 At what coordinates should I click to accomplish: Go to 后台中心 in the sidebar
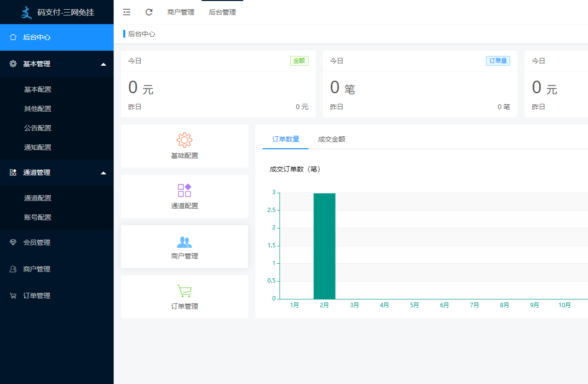point(37,37)
